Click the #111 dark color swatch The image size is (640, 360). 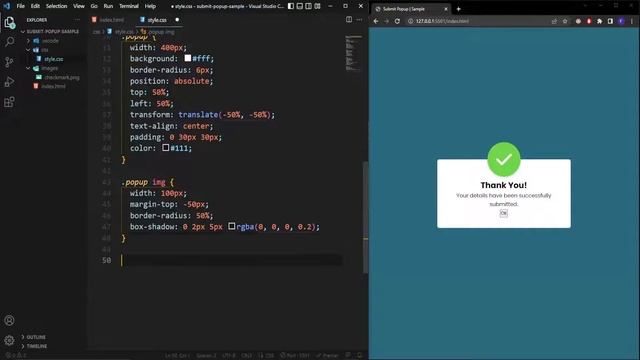point(166,147)
